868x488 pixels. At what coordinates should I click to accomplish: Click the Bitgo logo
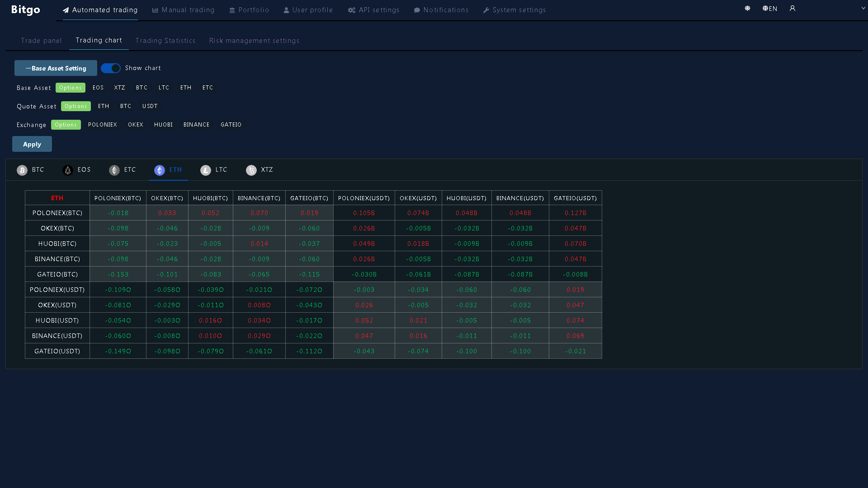pyautogui.click(x=26, y=10)
